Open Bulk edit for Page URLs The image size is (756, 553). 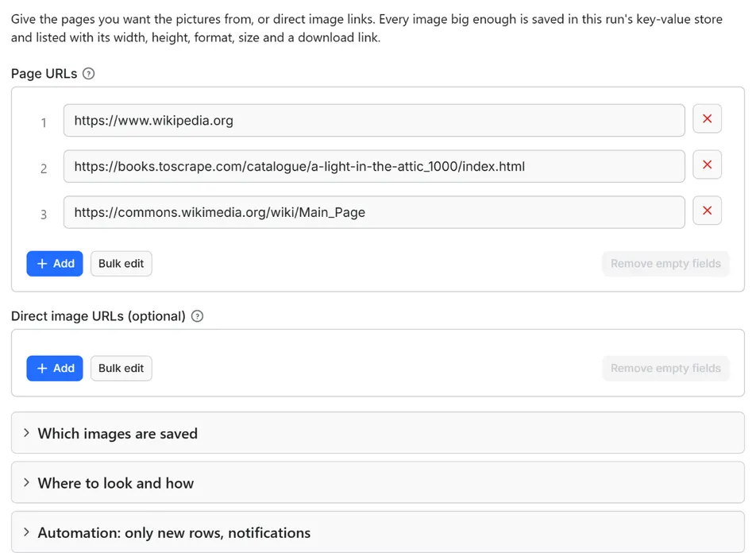121,264
